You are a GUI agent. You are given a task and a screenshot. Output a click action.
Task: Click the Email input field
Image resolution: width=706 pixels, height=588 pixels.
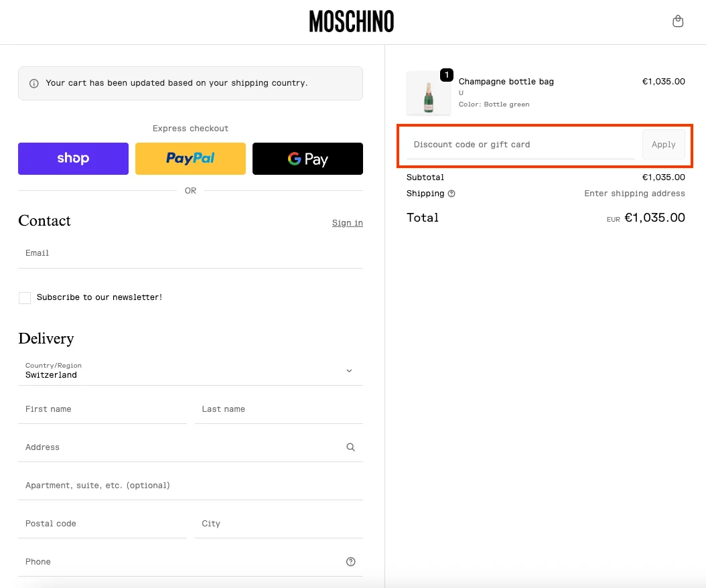coord(190,252)
